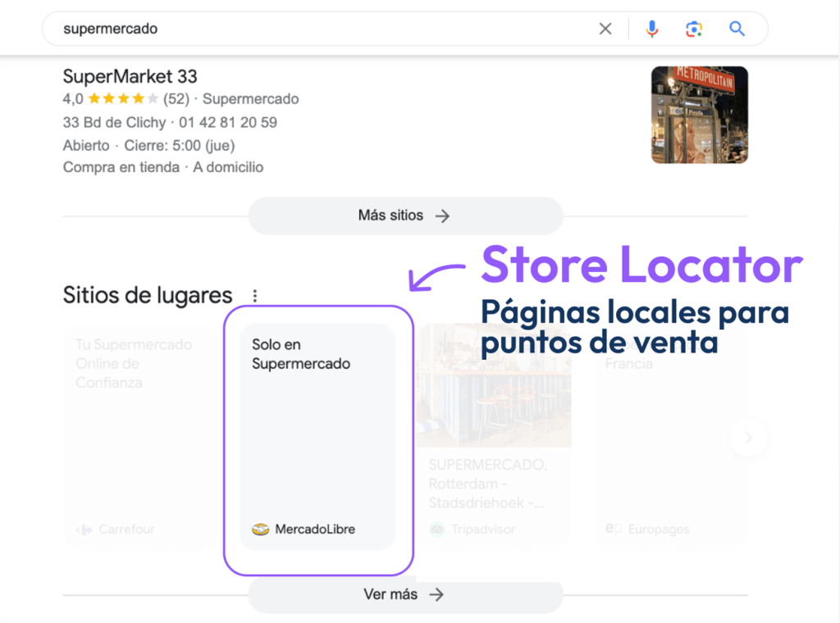
Task: Advance the carousel with the next arrow
Action: (x=748, y=437)
